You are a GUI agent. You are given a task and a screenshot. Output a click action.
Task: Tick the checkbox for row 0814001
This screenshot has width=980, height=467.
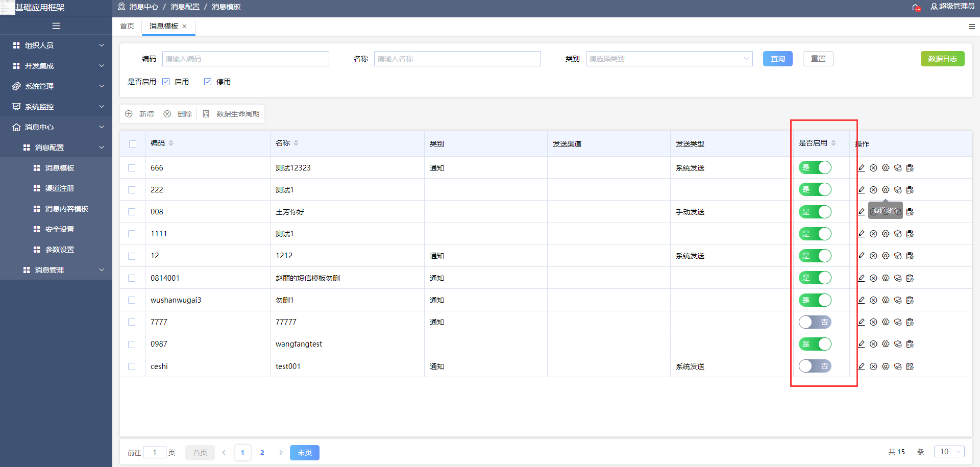[132, 278]
